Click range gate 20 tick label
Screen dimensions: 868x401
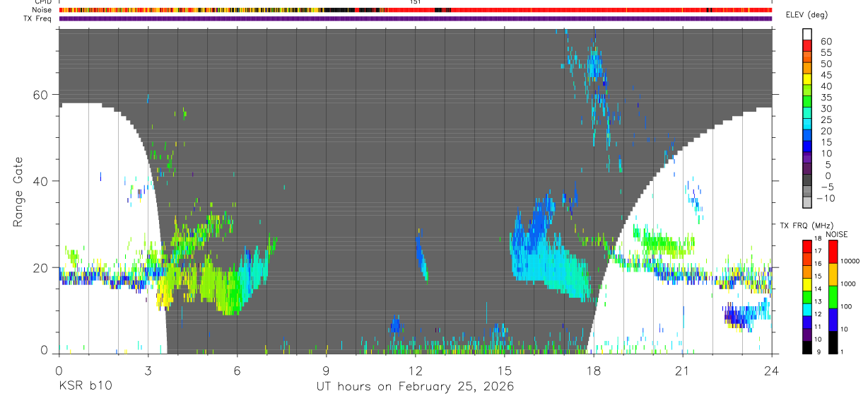pos(42,268)
